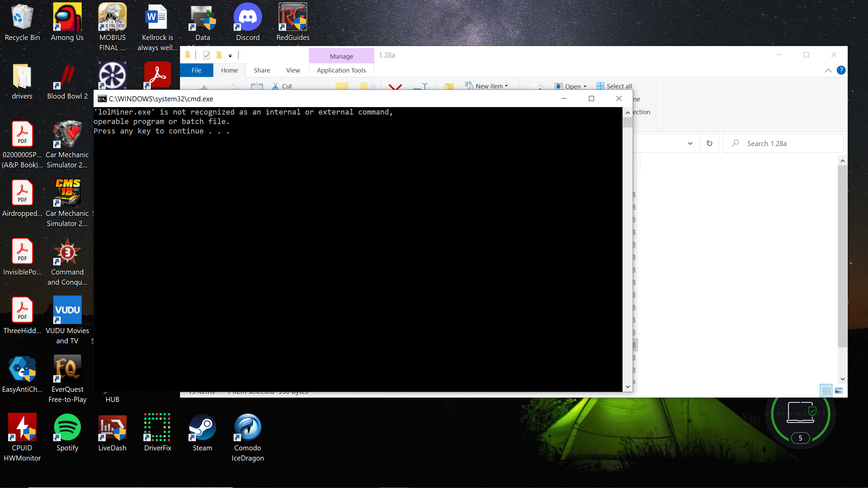Open the CMS 18 Car Mechanic Simulator icon
Screen dimensions: 868x488
[67, 203]
